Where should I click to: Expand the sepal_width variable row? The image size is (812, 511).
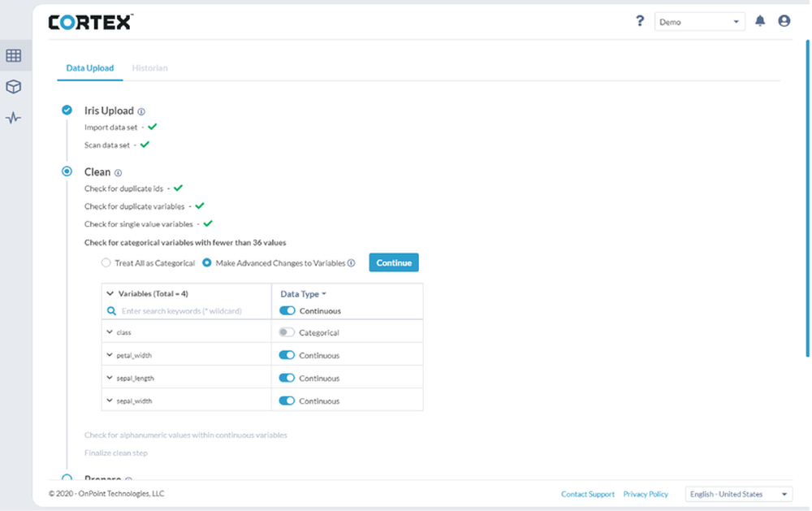110,400
